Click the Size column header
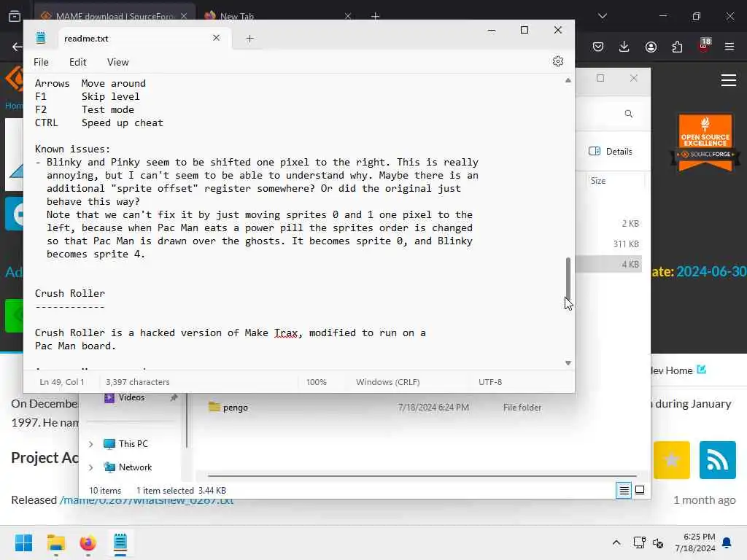Screen dimensions: 747x560 point(598,181)
